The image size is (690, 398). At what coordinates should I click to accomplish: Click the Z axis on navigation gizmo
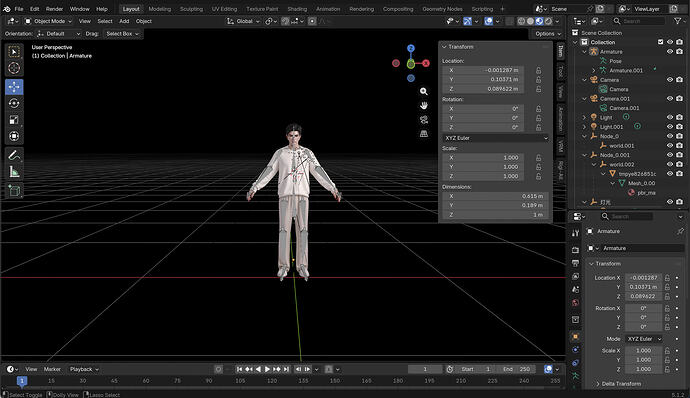click(x=411, y=48)
